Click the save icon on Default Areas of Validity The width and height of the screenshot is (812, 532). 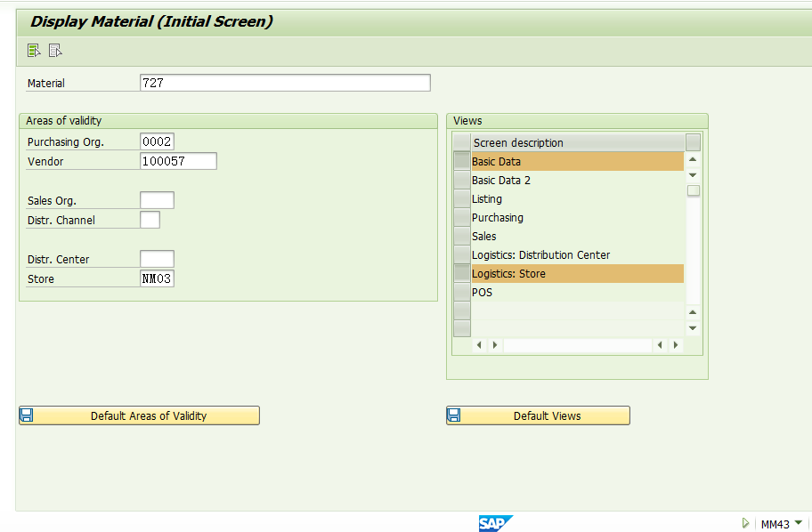pos(27,415)
